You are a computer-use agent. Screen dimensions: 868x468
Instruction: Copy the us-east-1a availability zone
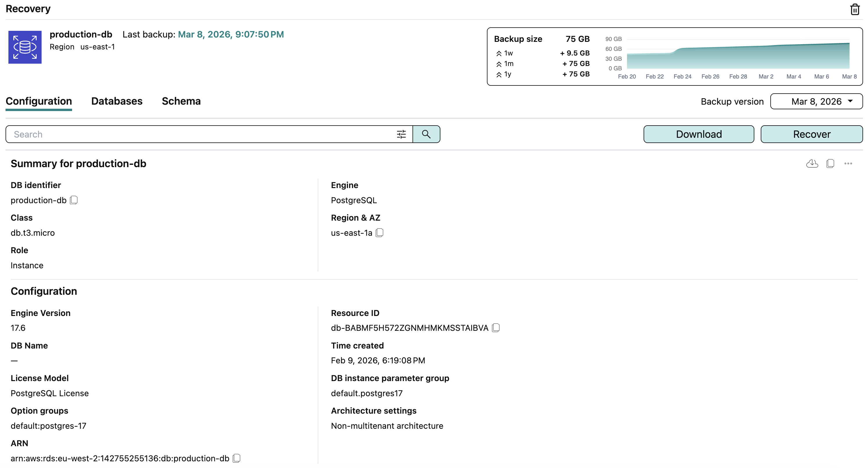[379, 233]
